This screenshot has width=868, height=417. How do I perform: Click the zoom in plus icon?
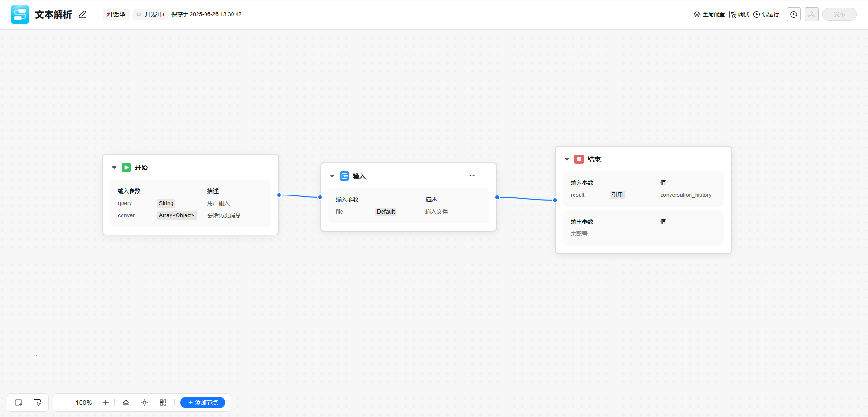tap(106, 403)
